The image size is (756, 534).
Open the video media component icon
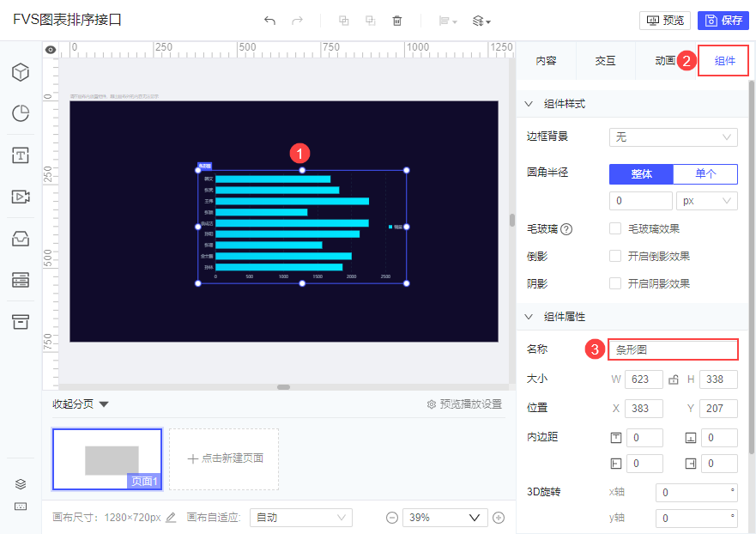pos(21,197)
